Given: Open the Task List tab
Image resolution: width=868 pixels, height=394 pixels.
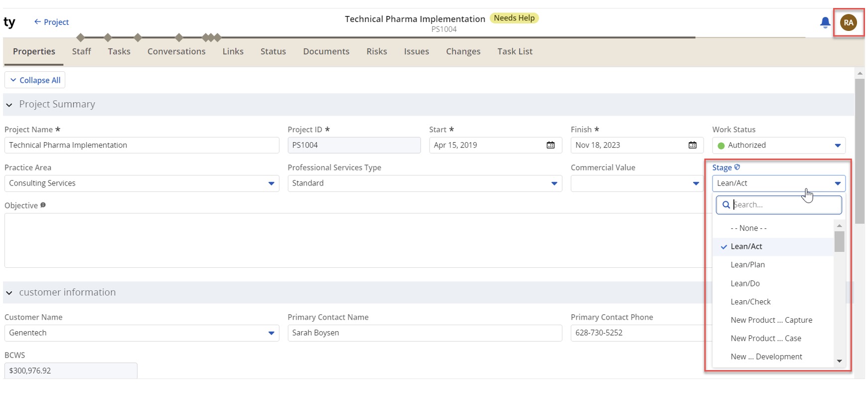Looking at the screenshot, I should pyautogui.click(x=515, y=51).
